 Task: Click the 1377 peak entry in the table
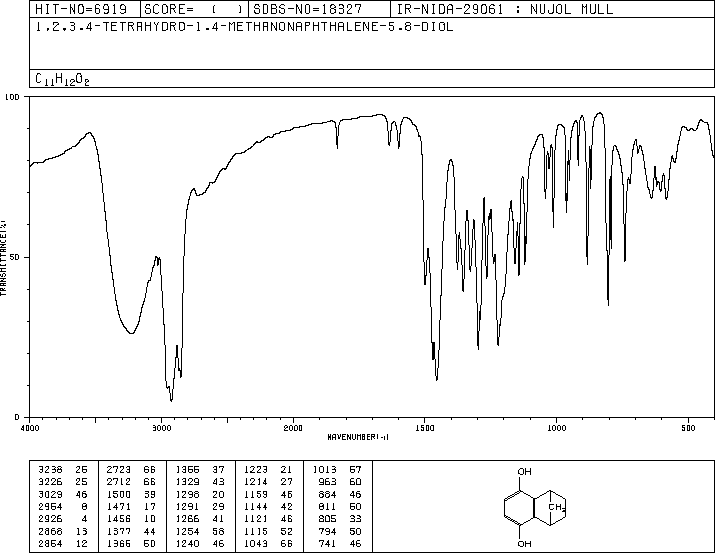point(131,532)
